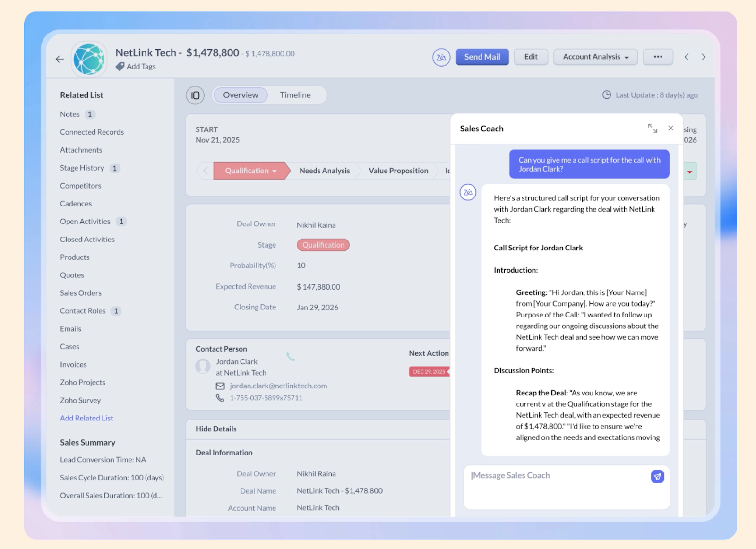
Task: Click Deal Name NetLink Tech - $1,478,800
Action: point(340,491)
